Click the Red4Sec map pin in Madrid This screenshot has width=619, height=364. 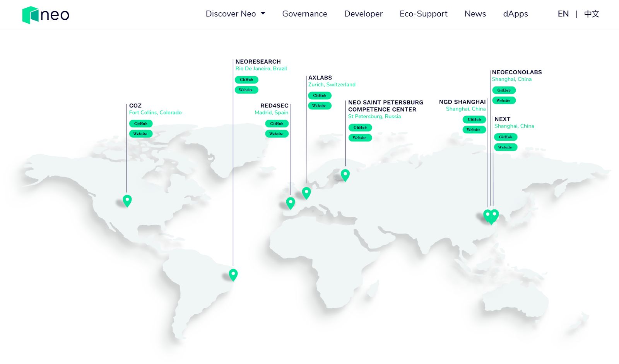291,203
